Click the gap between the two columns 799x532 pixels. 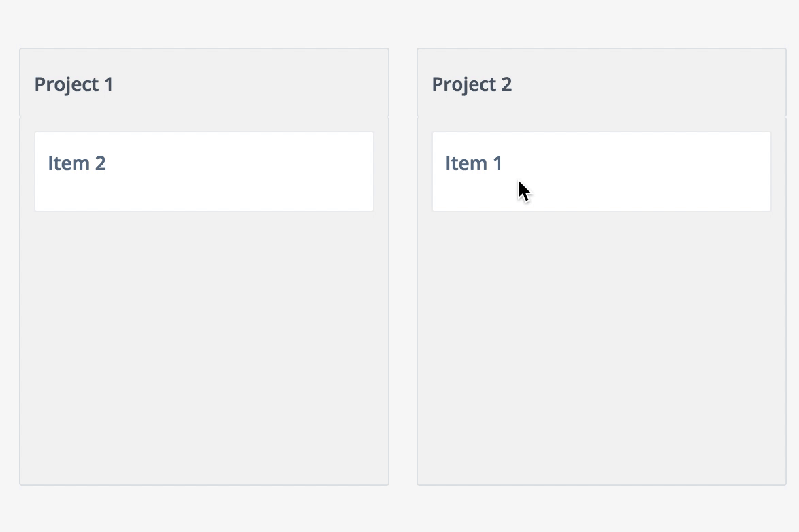[403, 272]
